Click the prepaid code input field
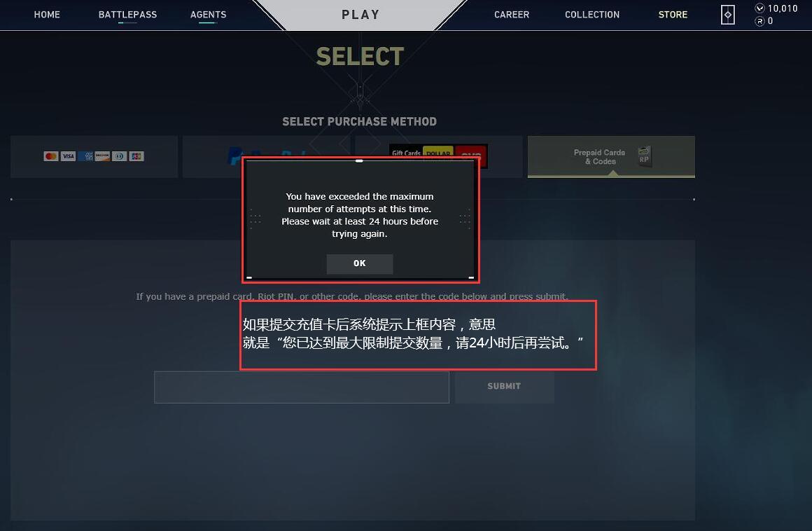812x531 pixels. (x=302, y=387)
